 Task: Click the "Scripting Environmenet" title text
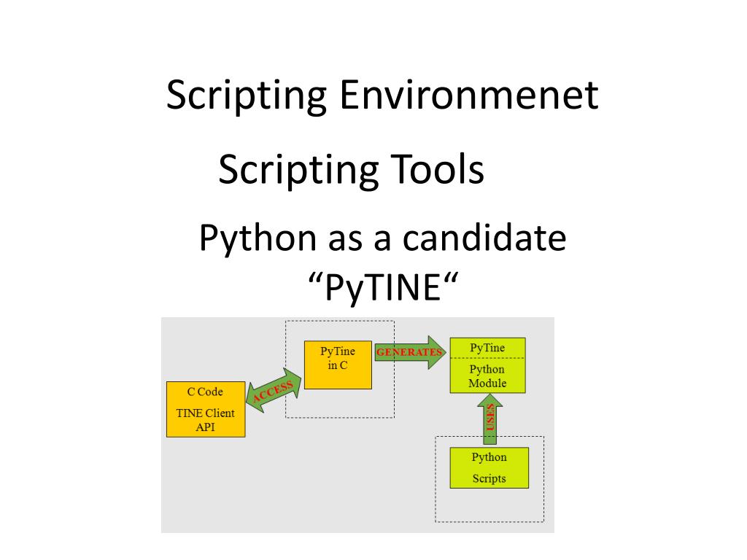(382, 96)
